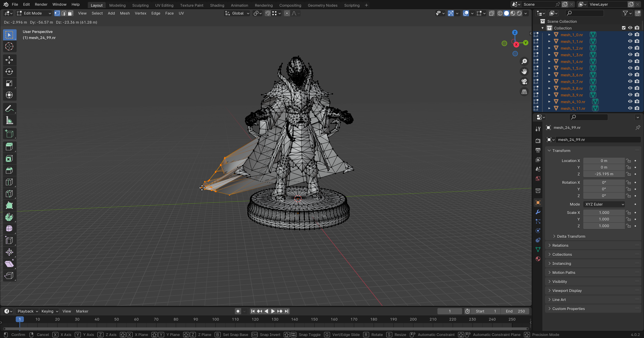This screenshot has height=338, width=644.
Task: Switch to face select mode
Action: pos(70,13)
